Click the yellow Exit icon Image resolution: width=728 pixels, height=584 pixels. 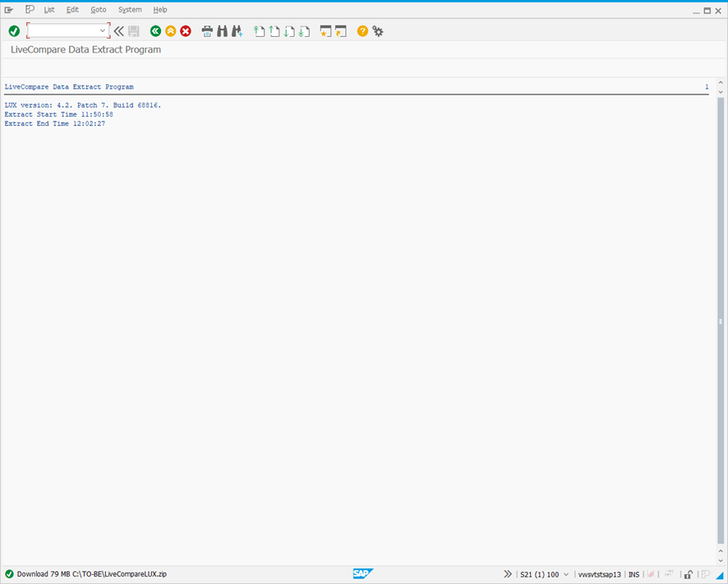170,31
